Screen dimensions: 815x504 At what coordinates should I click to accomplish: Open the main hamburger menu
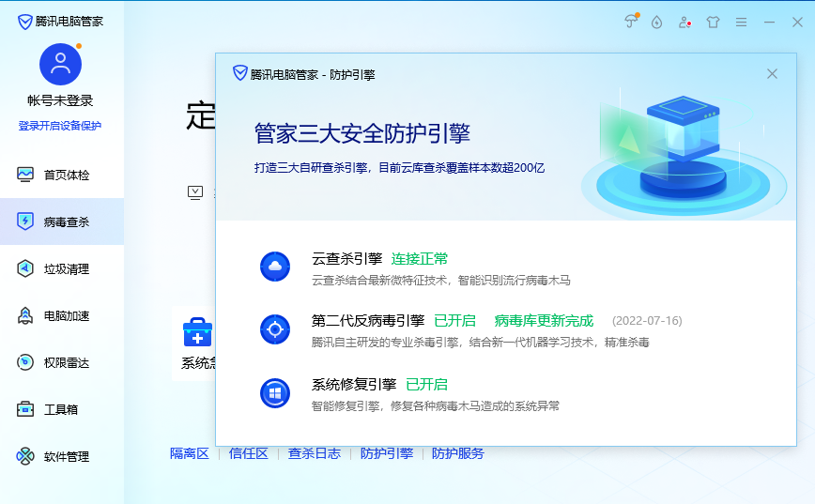point(741,22)
